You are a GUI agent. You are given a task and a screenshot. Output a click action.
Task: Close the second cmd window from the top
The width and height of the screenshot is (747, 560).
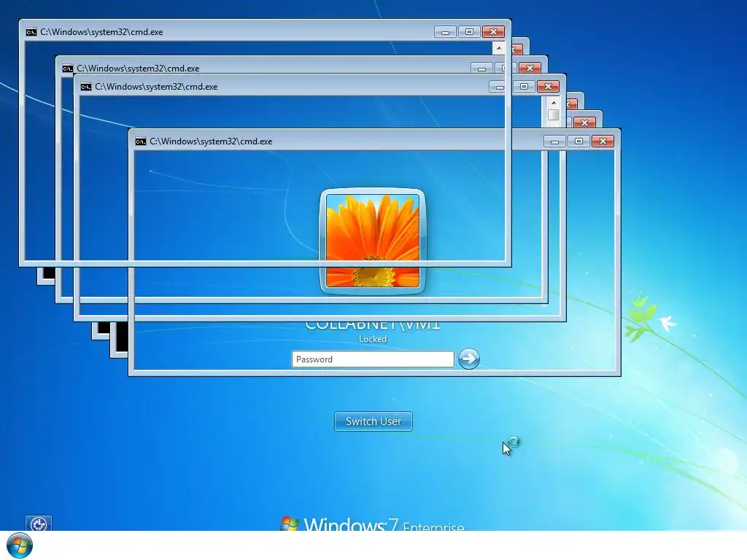(530, 68)
